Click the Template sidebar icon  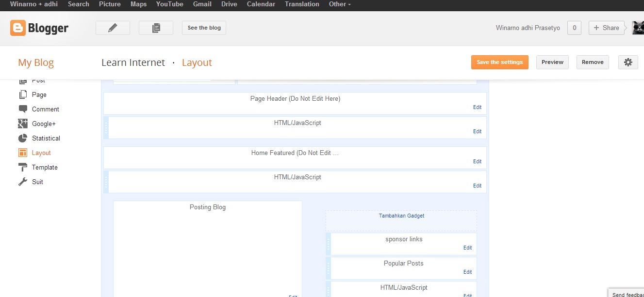pos(22,167)
